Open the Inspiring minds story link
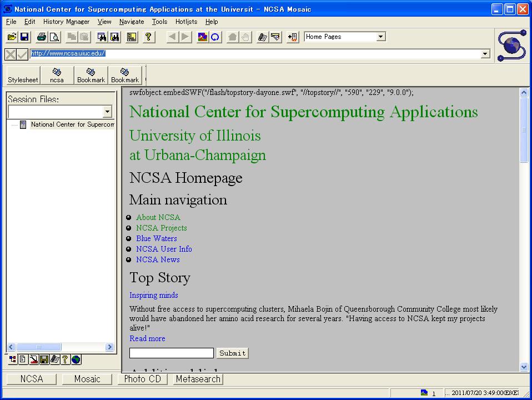The height and width of the screenshot is (400, 532). click(x=154, y=295)
